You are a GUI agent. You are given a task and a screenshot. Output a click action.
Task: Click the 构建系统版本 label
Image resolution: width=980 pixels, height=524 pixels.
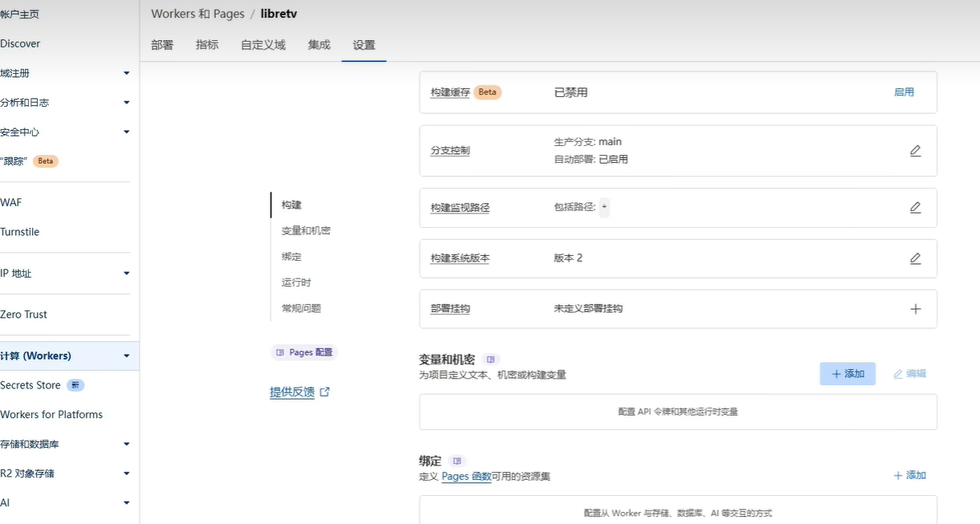(460, 258)
